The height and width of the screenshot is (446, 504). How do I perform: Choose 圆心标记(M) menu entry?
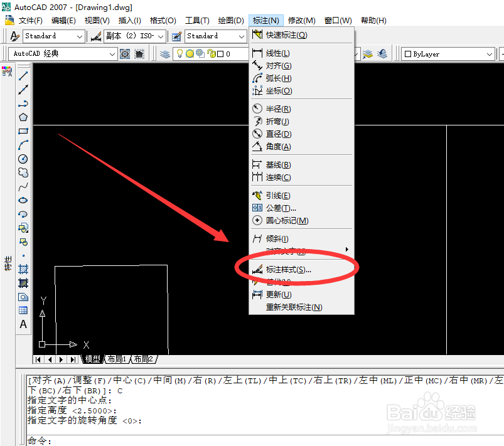click(x=302, y=221)
